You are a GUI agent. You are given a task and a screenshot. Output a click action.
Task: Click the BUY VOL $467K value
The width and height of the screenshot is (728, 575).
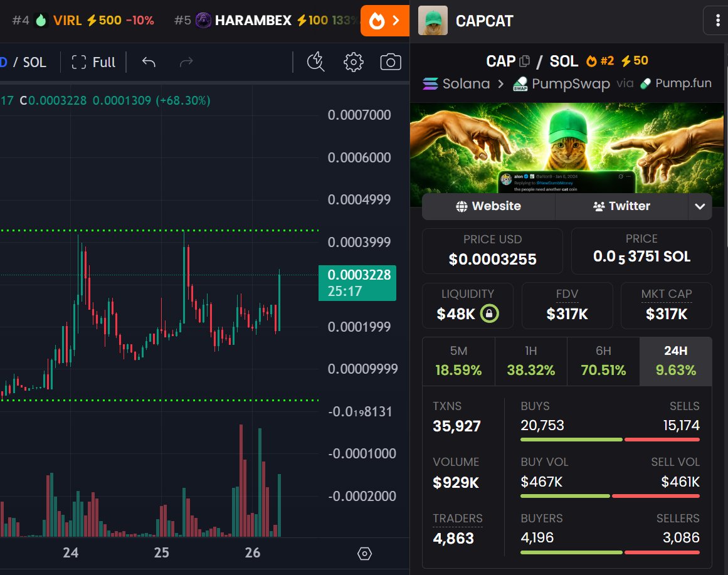tap(541, 482)
